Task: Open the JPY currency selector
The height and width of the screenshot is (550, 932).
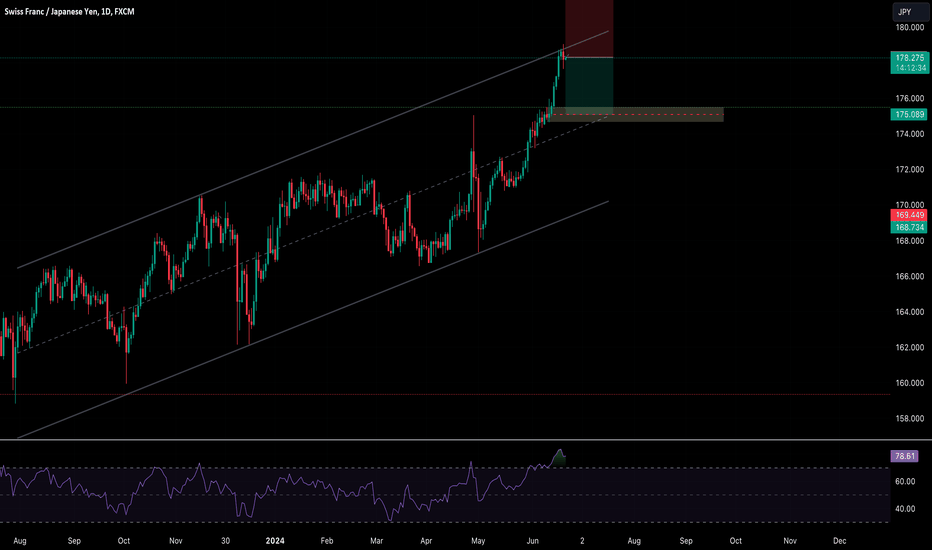Action: point(910,12)
